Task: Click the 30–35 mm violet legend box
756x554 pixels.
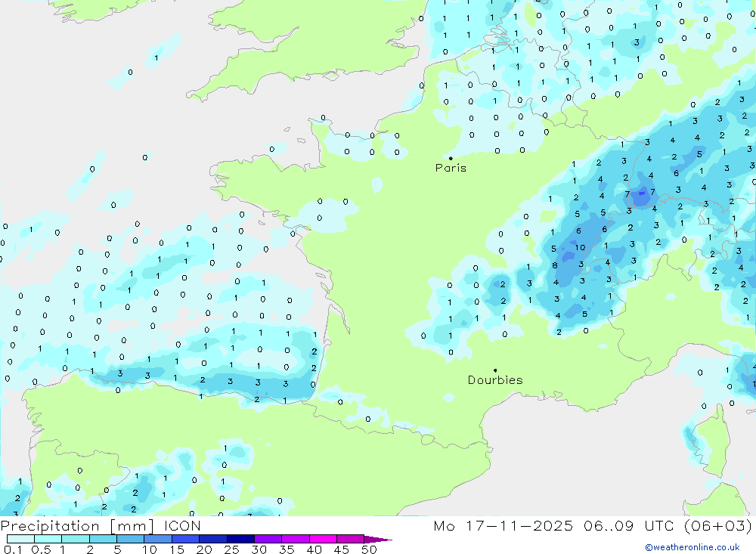Action: (x=268, y=539)
